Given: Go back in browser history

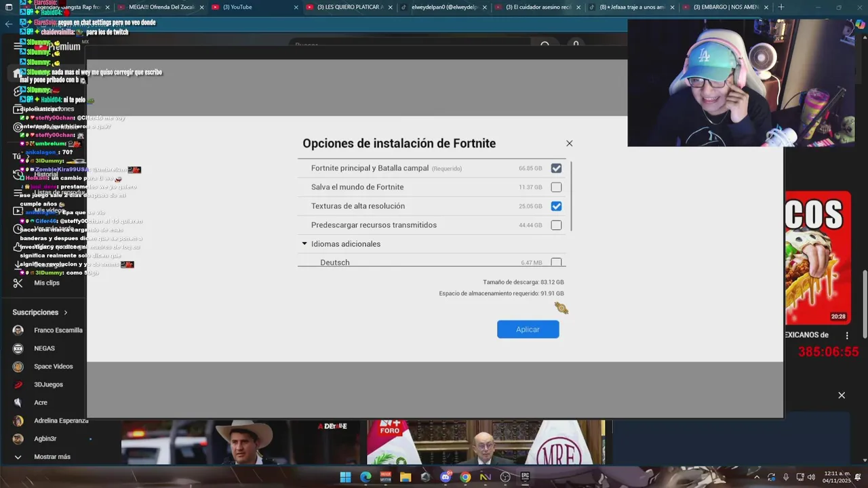Looking at the screenshot, I should pos(9,24).
